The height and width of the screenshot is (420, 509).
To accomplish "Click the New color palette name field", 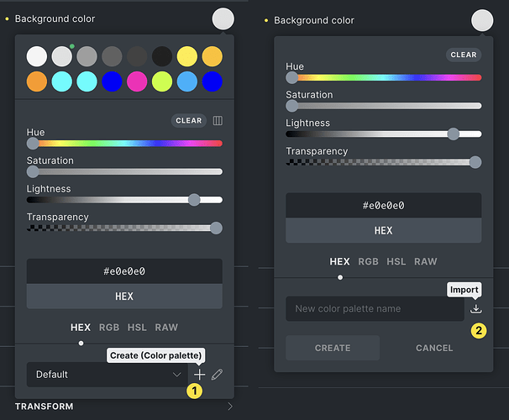I will pos(375,309).
